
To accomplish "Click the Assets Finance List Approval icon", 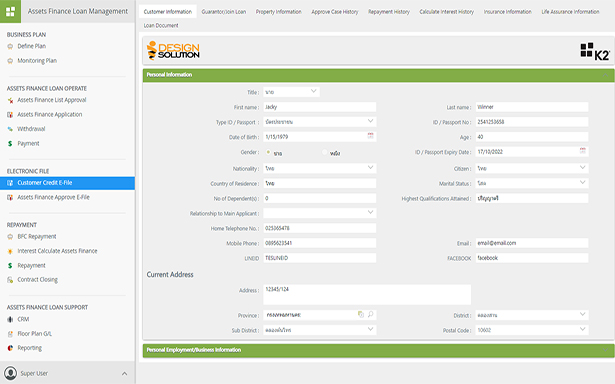I will [10, 100].
